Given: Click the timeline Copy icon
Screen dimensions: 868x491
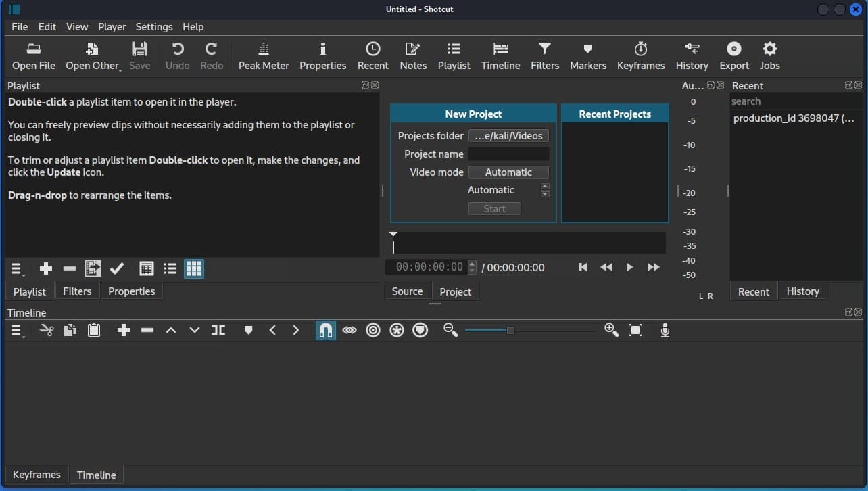Looking at the screenshot, I should pos(70,331).
